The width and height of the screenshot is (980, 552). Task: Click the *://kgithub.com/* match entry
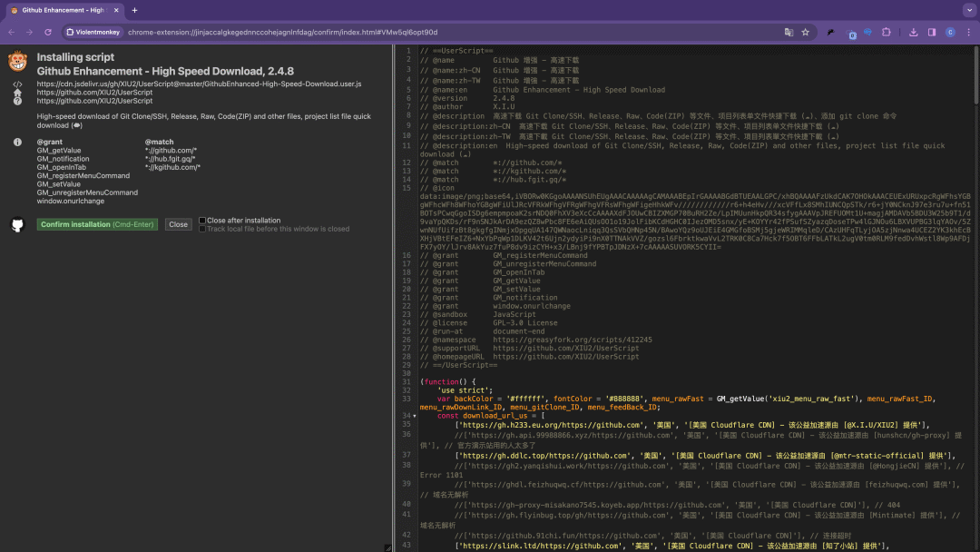coord(172,167)
